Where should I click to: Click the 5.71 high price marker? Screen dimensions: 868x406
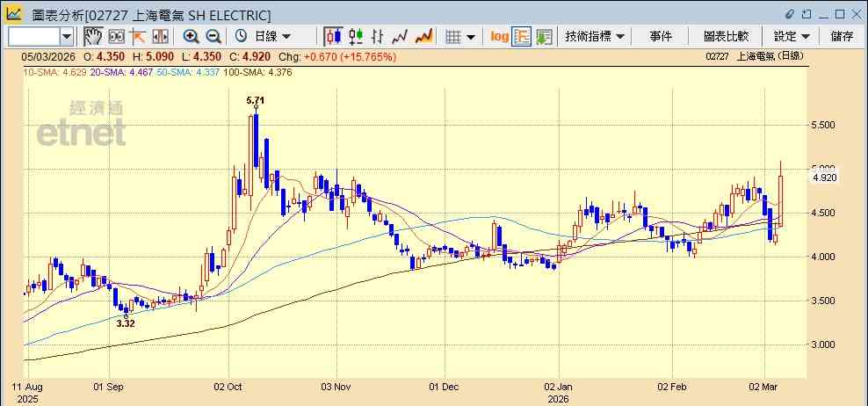point(255,100)
